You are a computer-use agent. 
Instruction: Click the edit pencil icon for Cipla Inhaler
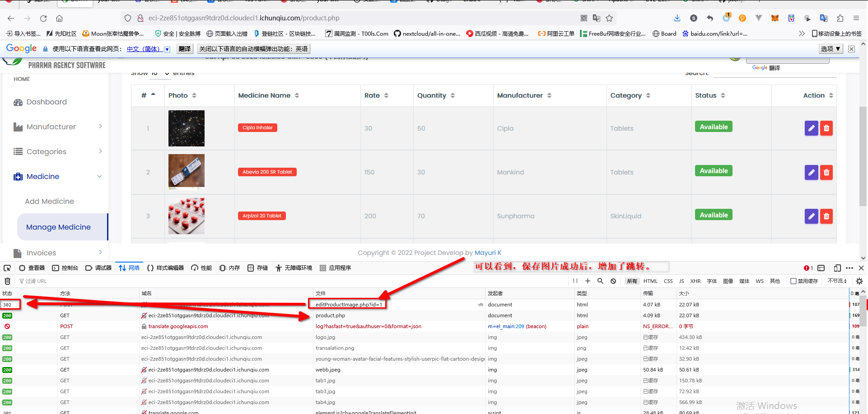811,128
